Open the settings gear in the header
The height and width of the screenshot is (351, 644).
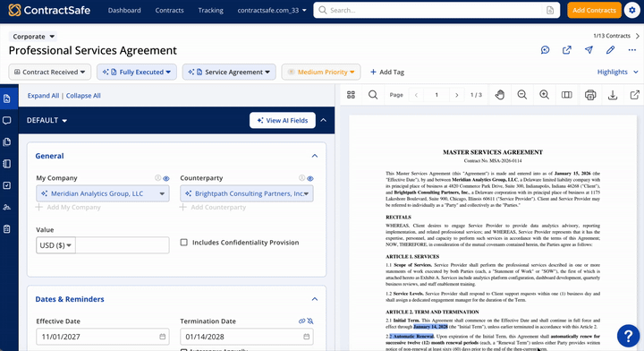point(632,10)
